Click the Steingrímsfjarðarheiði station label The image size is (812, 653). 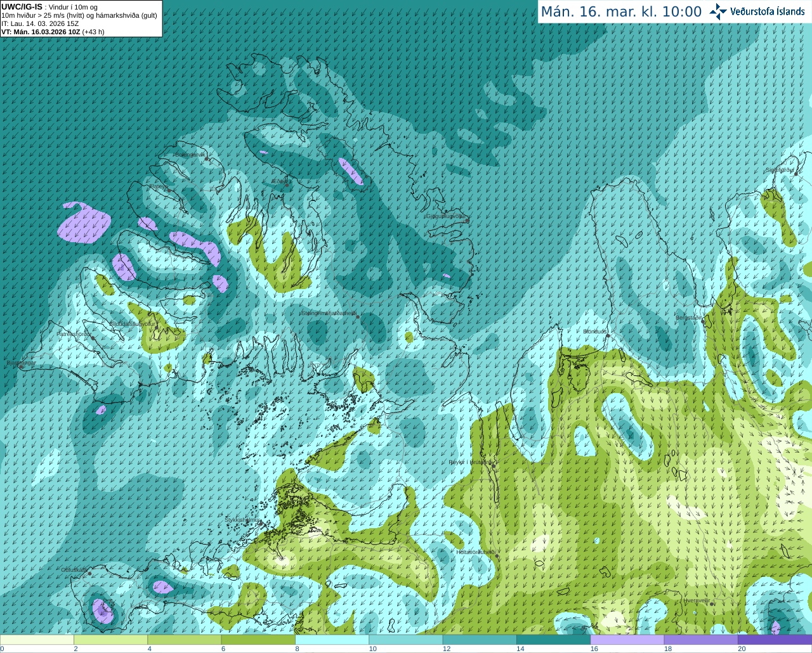[328, 313]
